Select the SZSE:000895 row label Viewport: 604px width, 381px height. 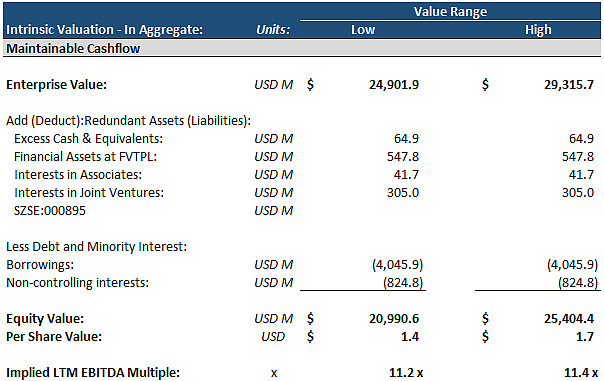pos(50,210)
